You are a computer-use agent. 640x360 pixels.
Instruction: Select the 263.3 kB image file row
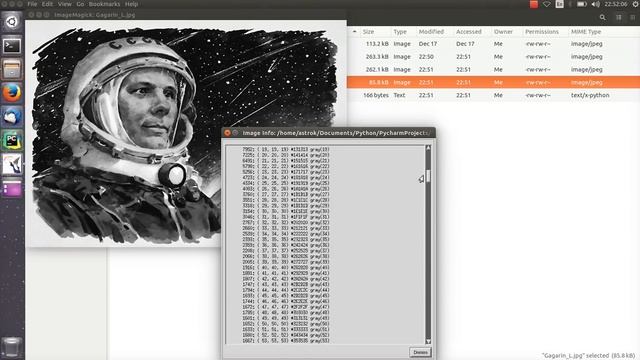[x=493, y=57]
